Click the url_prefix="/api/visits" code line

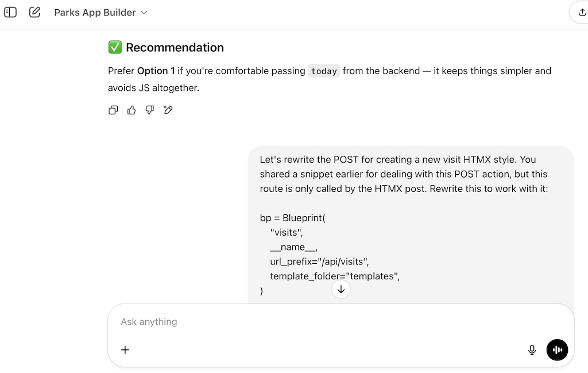[319, 262]
